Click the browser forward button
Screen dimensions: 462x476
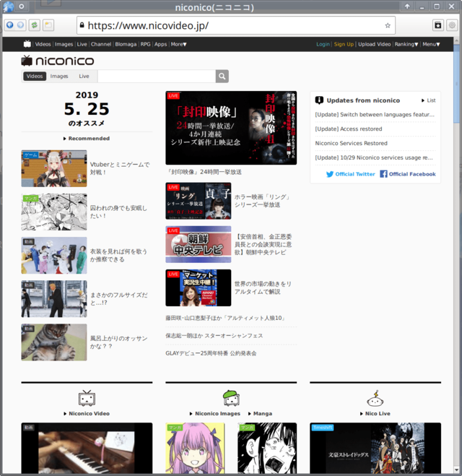(x=20, y=25)
